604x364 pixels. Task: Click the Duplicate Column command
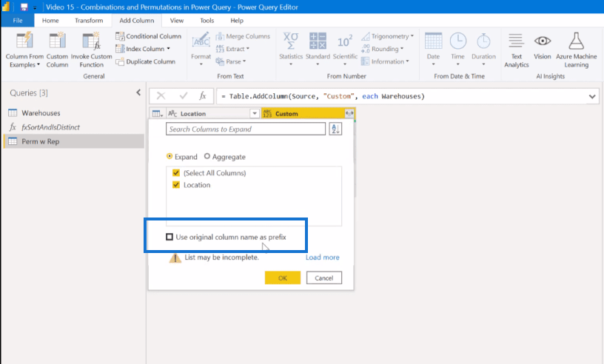145,61
